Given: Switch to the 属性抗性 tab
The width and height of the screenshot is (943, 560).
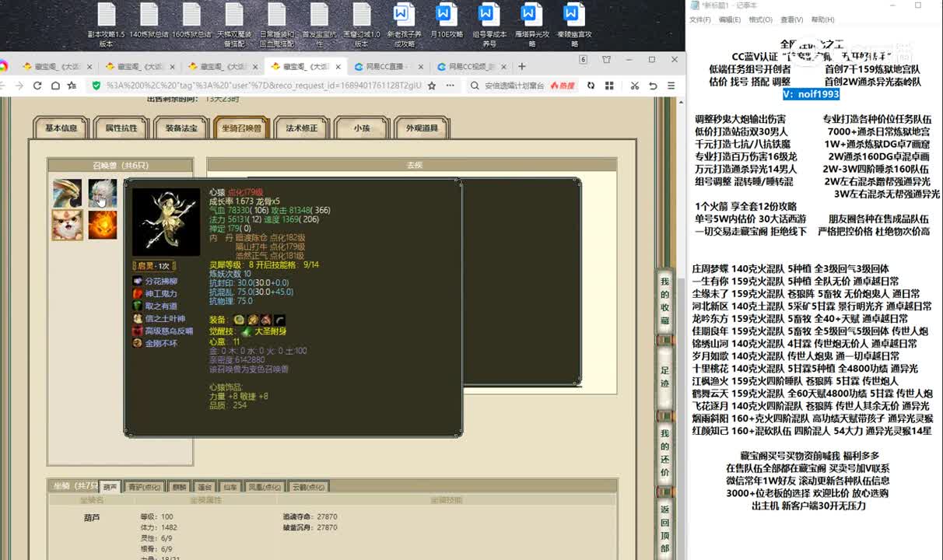Looking at the screenshot, I should click(x=121, y=128).
